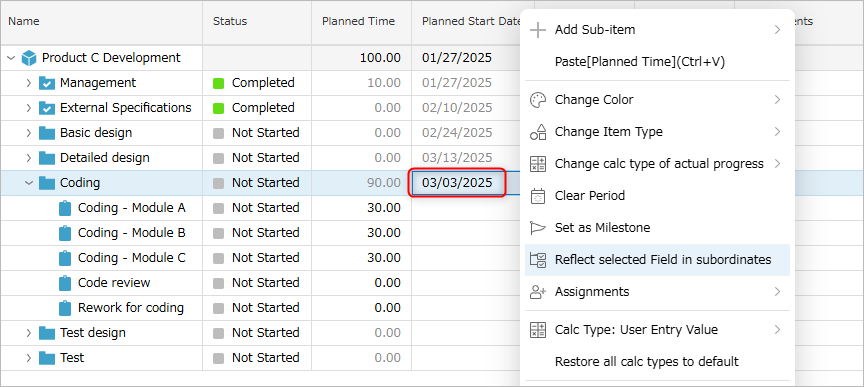Collapse the Product C Development tree
The image size is (864, 387).
[11, 58]
